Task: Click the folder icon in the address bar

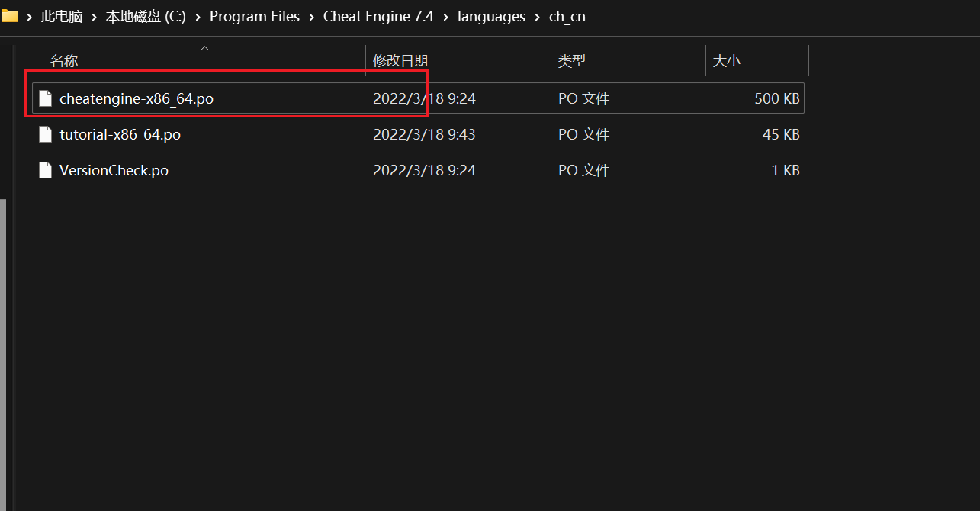Action: pyautogui.click(x=11, y=15)
